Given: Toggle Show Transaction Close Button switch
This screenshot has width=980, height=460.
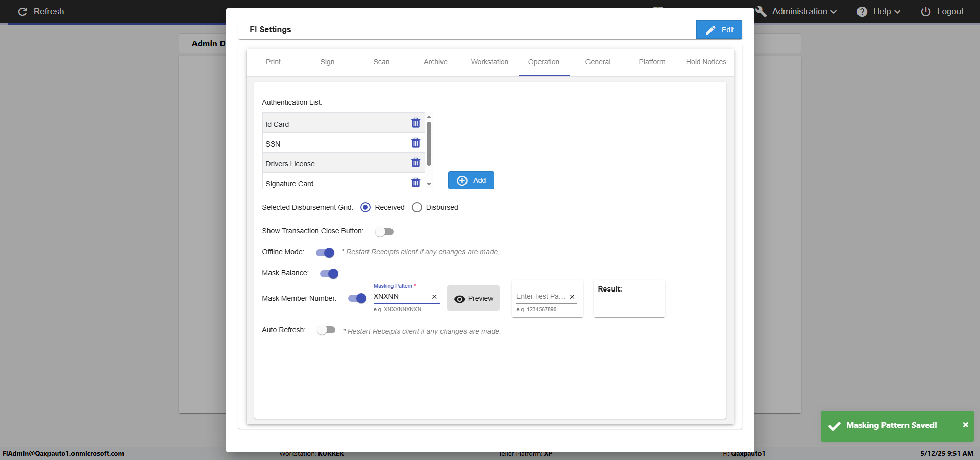Looking at the screenshot, I should pos(384,232).
